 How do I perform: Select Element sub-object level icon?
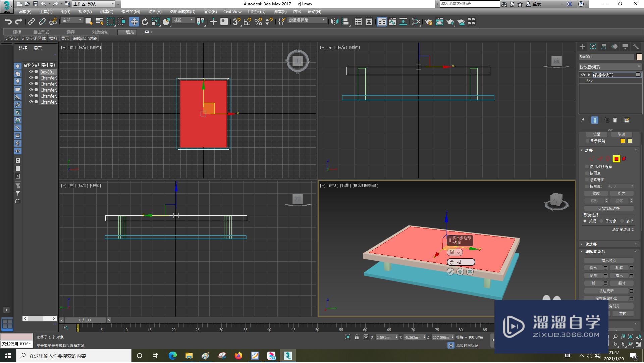[x=624, y=159]
